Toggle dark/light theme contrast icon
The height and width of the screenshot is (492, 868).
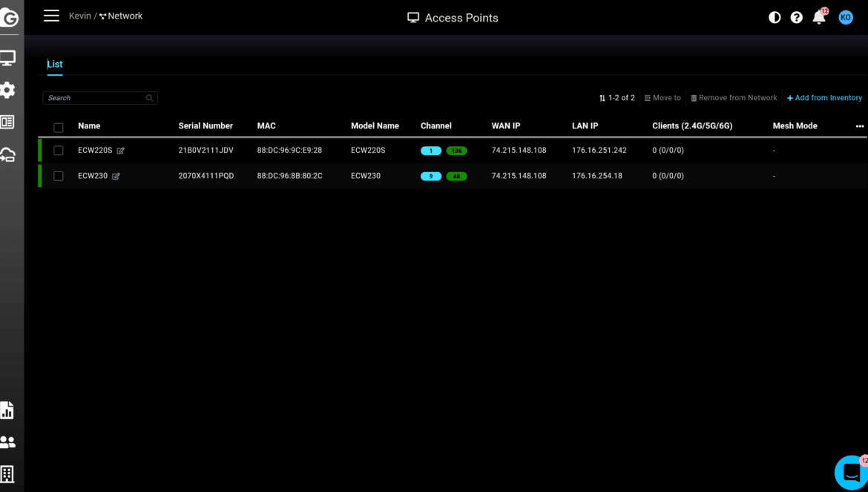pyautogui.click(x=775, y=18)
